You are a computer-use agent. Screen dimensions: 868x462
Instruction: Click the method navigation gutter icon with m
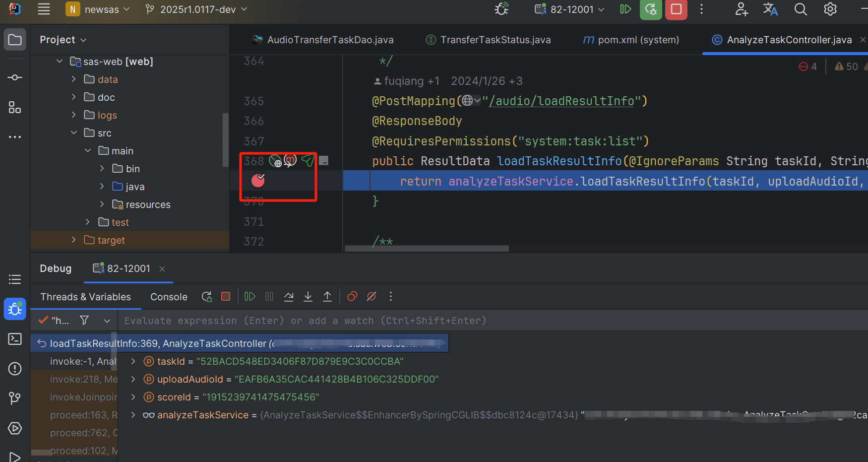click(x=290, y=160)
